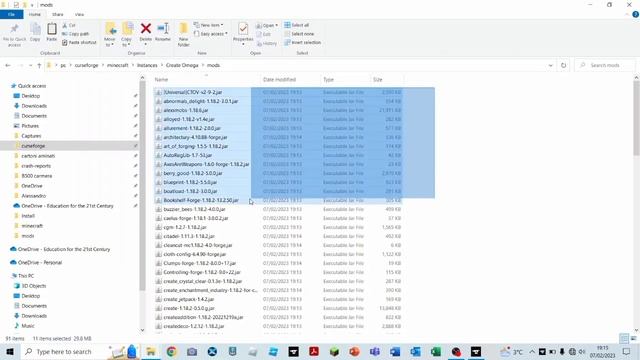
Task: Open Excel from the taskbar
Action: click(x=436, y=351)
